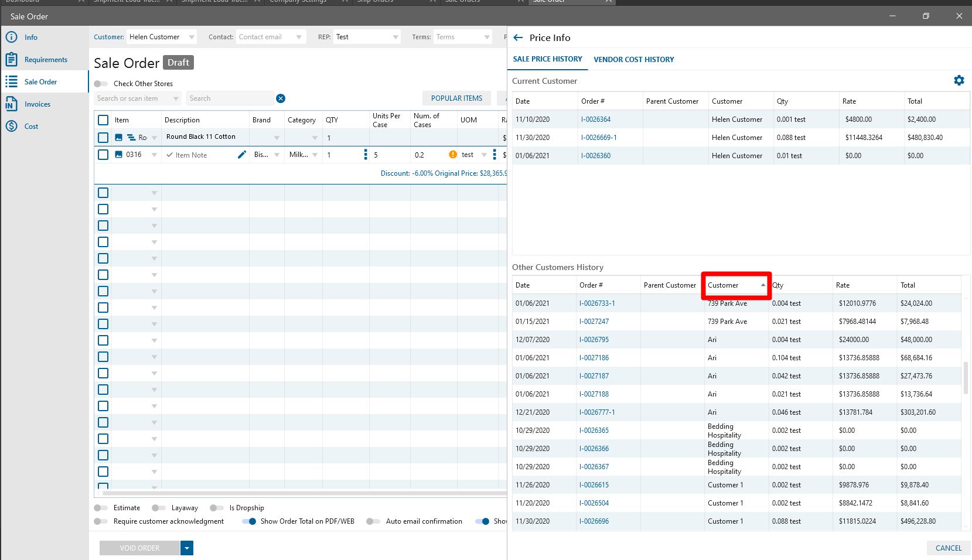Tick the checkbox for item 0316 row
Viewport: 972px width, 560px height.
point(103,155)
